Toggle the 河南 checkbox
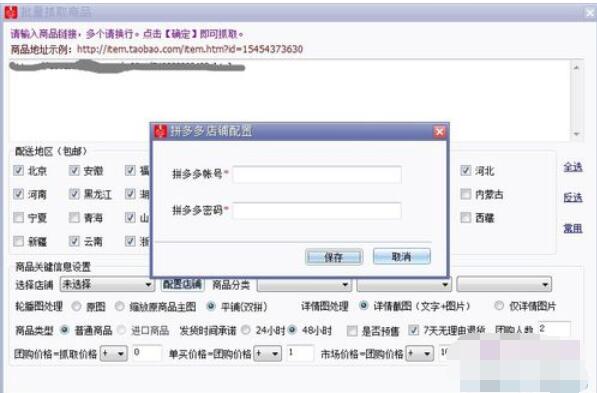 point(18,194)
